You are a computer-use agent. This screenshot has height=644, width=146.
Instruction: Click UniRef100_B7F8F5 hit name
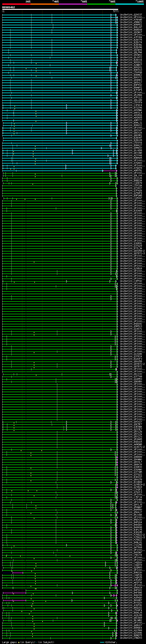[x=131, y=90]
